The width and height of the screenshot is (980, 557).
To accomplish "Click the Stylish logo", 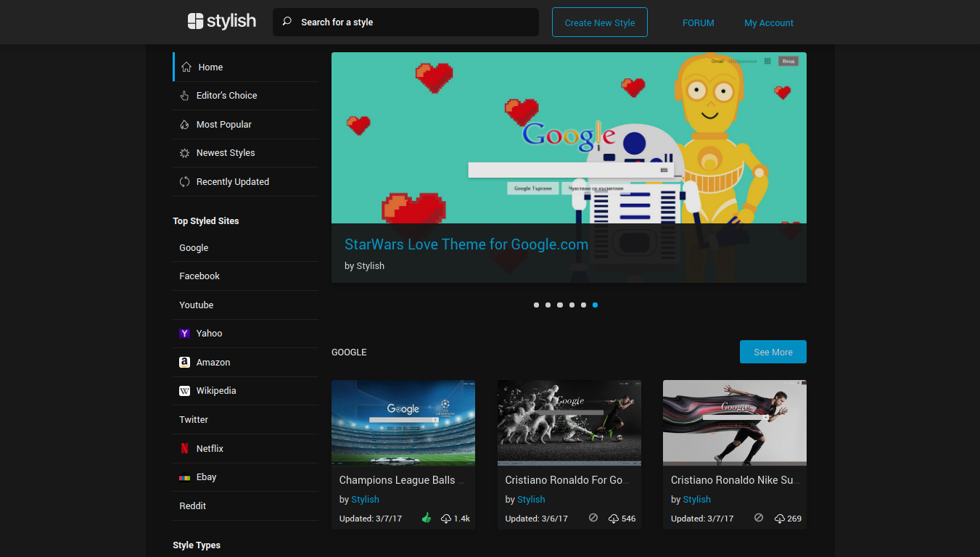I will click(x=222, y=22).
